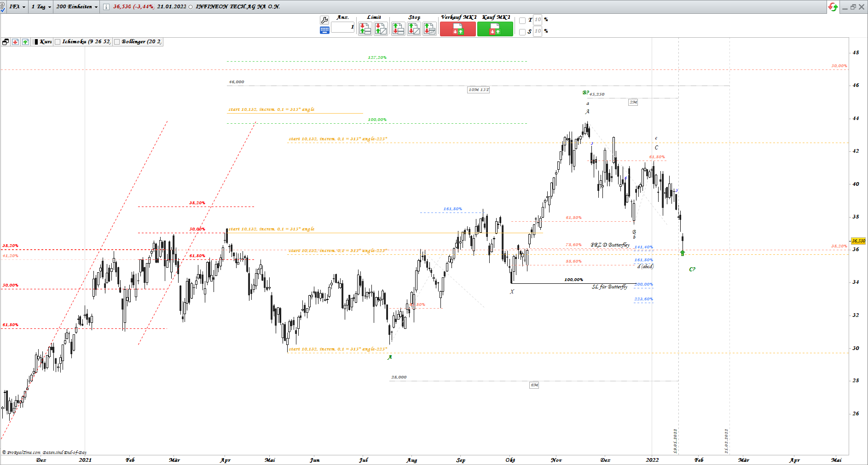
Task: Click the green B? wave label
Action: (x=585, y=93)
